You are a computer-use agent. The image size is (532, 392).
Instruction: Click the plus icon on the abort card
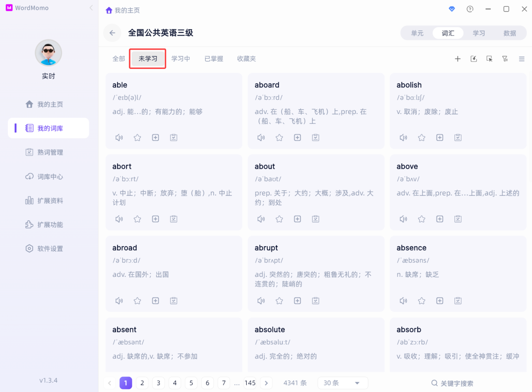156,219
